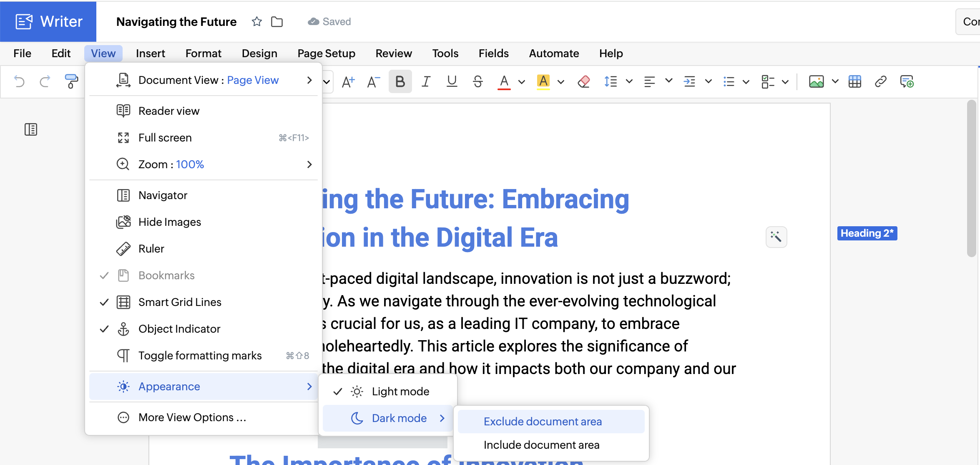The width and height of the screenshot is (980, 465).
Task: Choose Exclude document area option
Action: click(x=543, y=422)
